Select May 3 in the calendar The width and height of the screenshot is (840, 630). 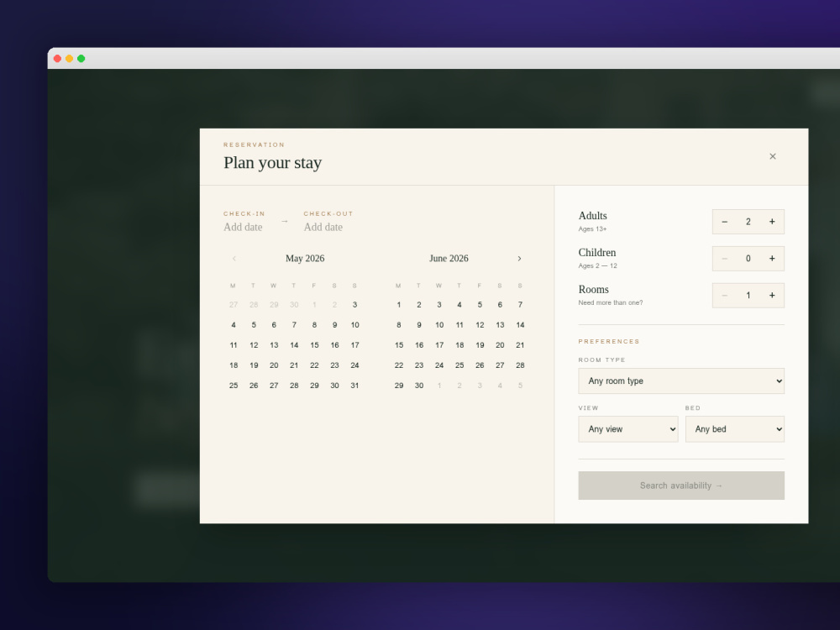tap(354, 305)
